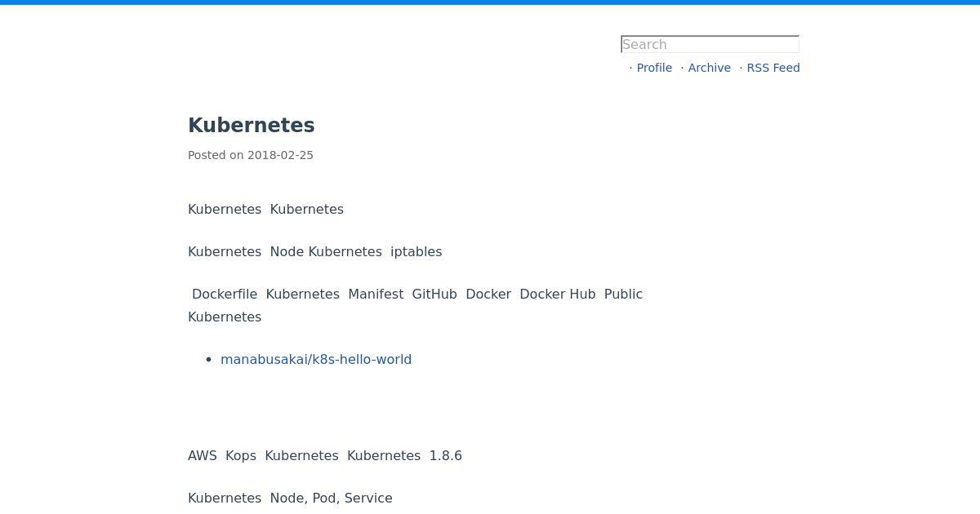The height and width of the screenshot is (514, 980).
Task: Click the word Kops in the text
Action: [241, 455]
